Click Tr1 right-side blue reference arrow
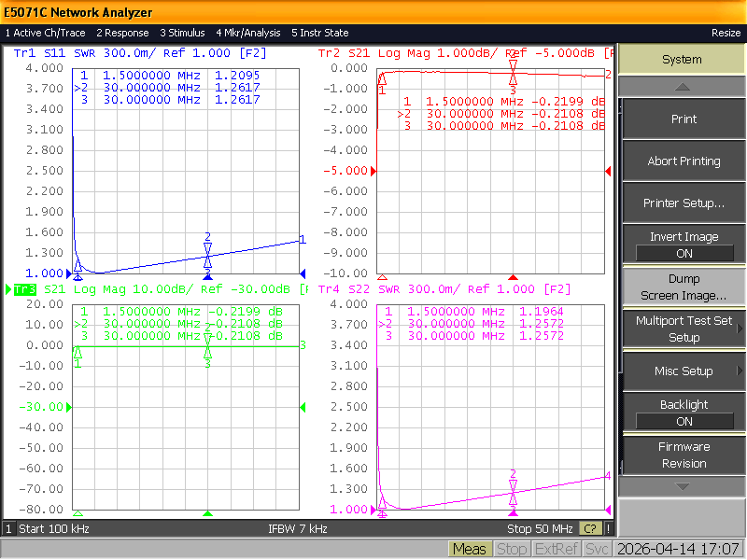Image resolution: width=747 pixels, height=560 pixels. click(303, 273)
